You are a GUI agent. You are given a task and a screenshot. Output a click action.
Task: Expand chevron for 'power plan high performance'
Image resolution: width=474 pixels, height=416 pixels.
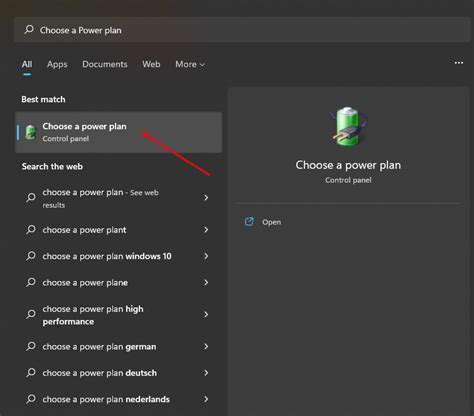(206, 314)
